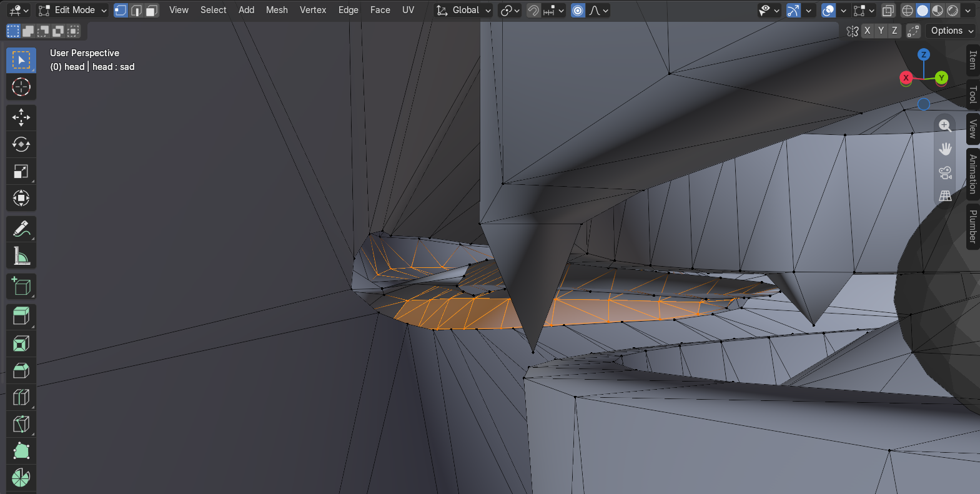Open the Vertex menu

coord(313,10)
